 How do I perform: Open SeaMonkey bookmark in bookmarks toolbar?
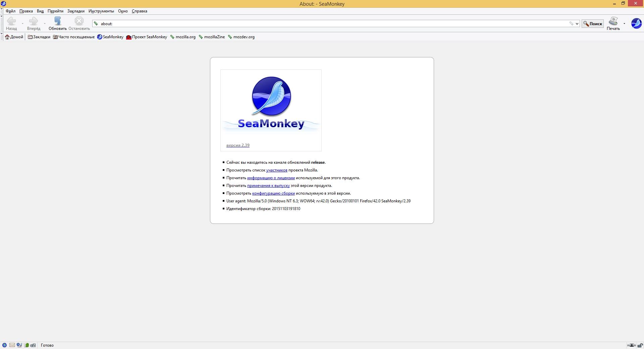point(110,37)
